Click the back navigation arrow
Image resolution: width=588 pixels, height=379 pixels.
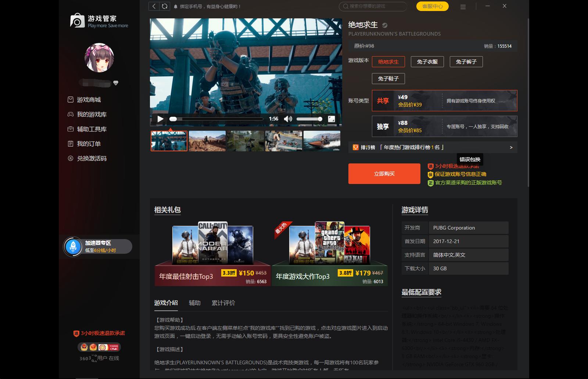point(154,6)
